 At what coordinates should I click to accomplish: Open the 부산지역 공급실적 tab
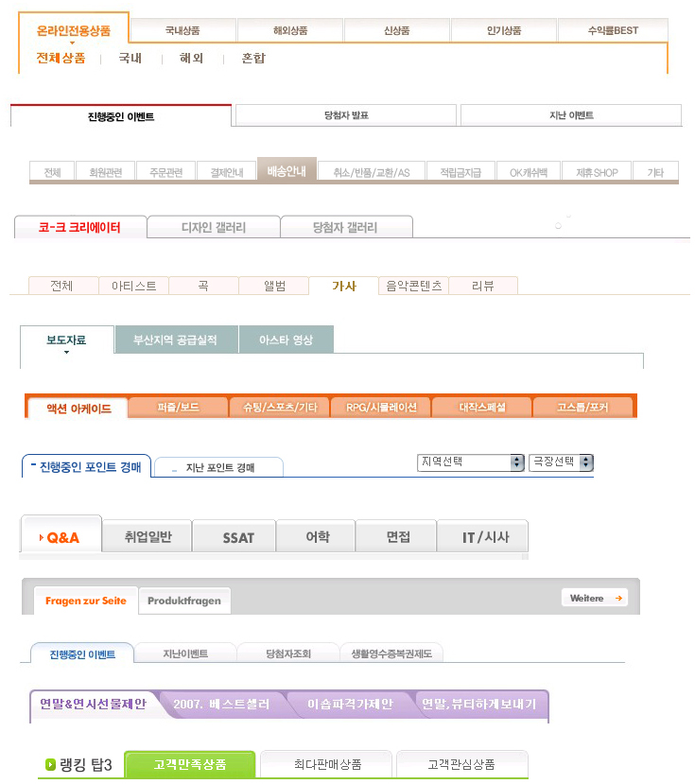click(x=175, y=340)
